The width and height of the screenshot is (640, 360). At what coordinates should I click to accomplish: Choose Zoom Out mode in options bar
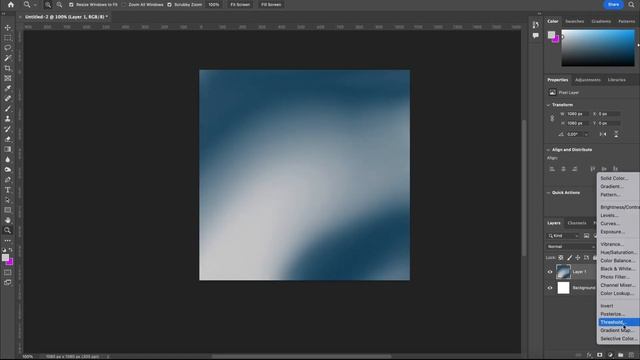coord(59,4)
